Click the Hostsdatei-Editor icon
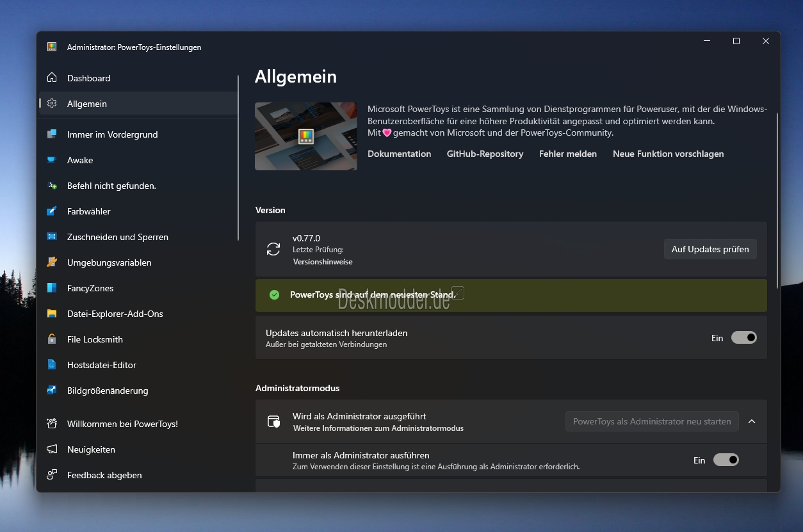The image size is (803, 532). click(52, 365)
